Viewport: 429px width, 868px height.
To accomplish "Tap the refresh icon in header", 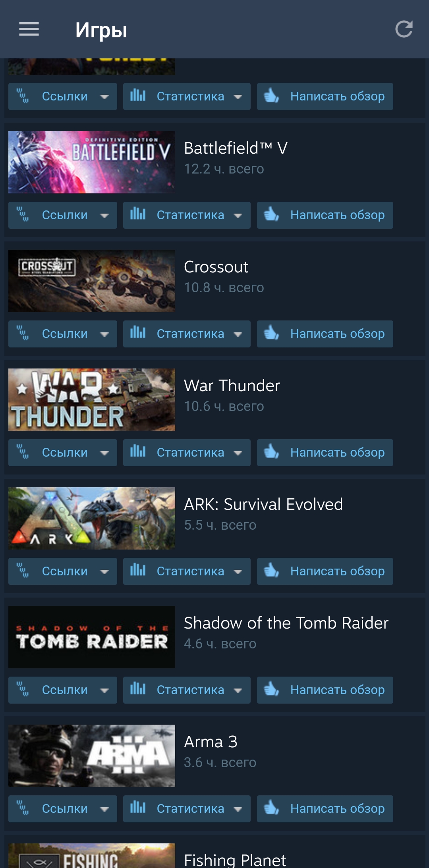I will pyautogui.click(x=404, y=29).
